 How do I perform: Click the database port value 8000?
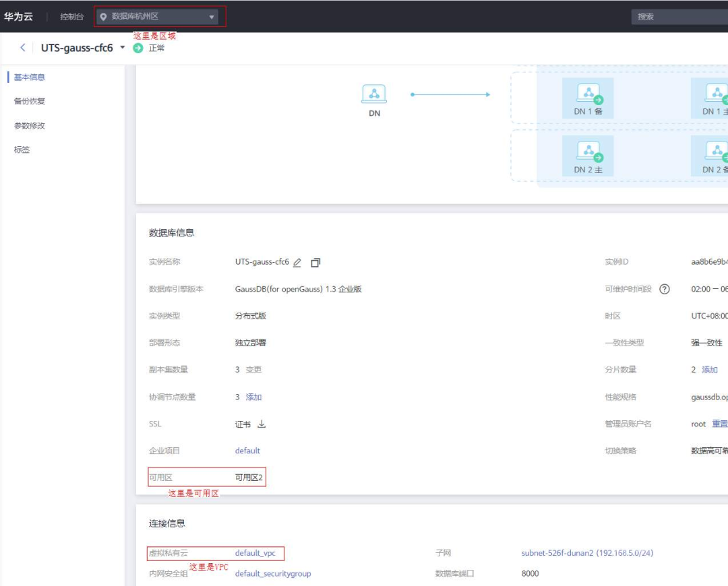point(530,574)
